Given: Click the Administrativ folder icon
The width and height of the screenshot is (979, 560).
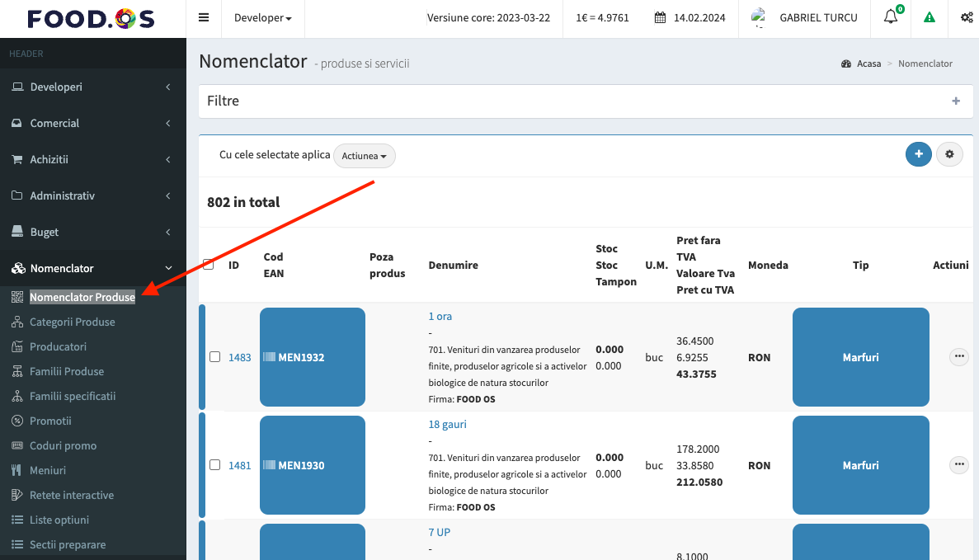Looking at the screenshot, I should (16, 195).
